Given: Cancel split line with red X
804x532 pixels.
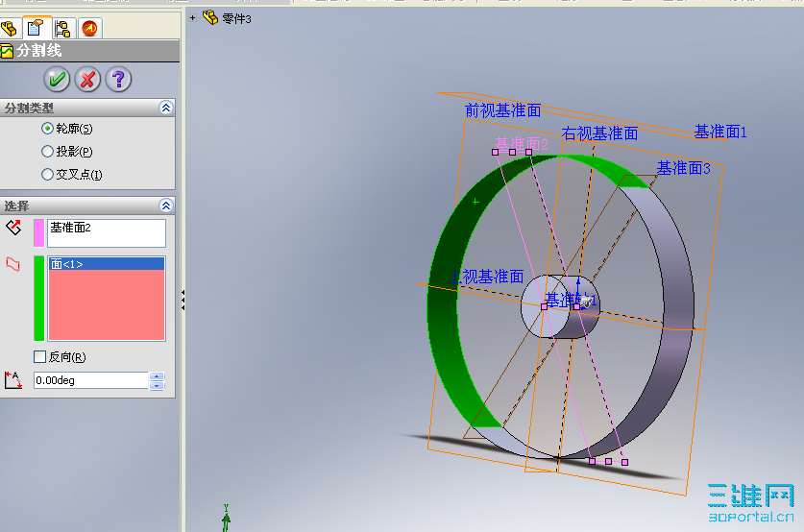Looking at the screenshot, I should point(87,80).
